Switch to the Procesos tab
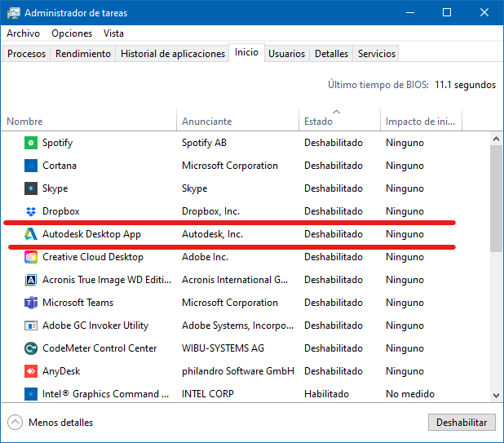This screenshot has height=443, width=504. point(26,53)
